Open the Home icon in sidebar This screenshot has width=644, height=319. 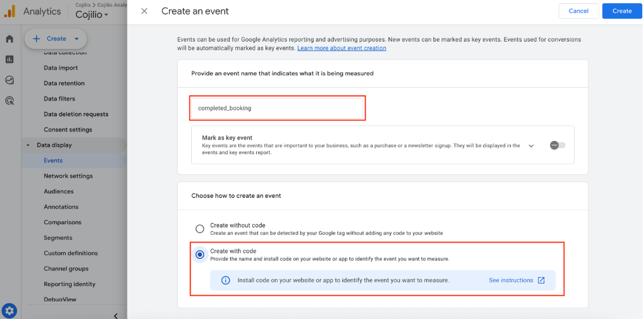(x=9, y=39)
